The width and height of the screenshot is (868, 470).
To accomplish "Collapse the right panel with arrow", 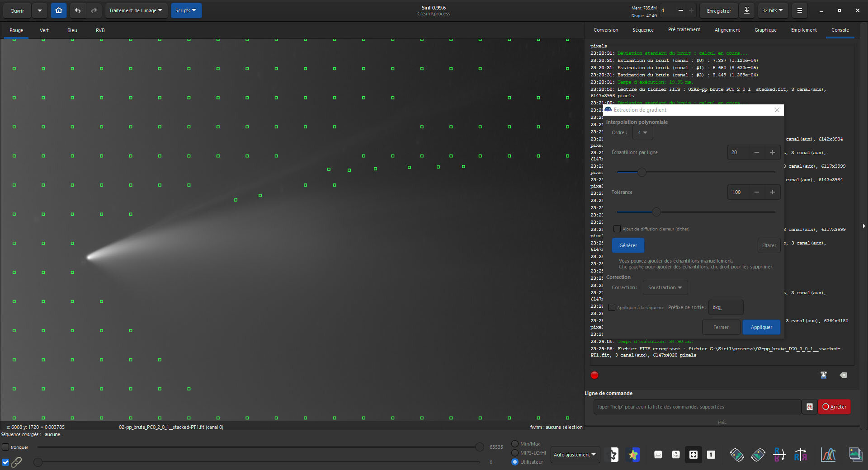I will click(864, 226).
